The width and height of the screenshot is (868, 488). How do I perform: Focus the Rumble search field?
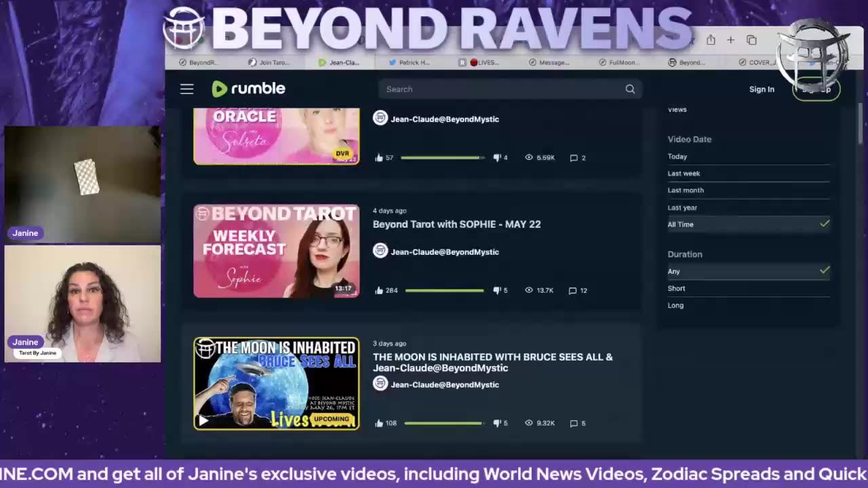(x=510, y=89)
